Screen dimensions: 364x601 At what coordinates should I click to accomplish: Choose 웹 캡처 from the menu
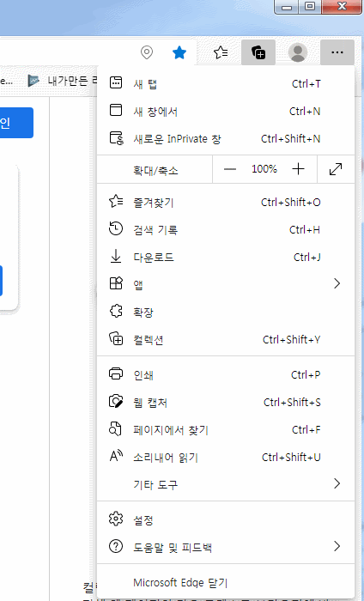pyautogui.click(x=226, y=402)
